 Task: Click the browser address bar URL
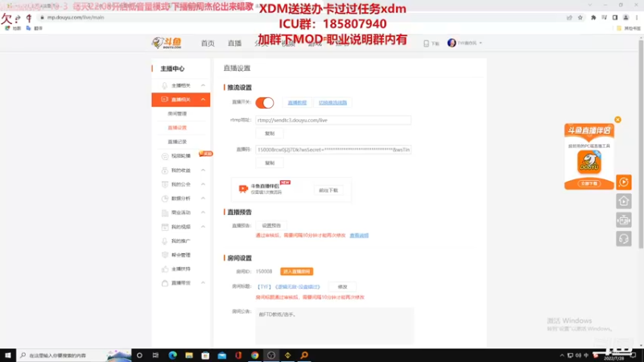(76, 18)
